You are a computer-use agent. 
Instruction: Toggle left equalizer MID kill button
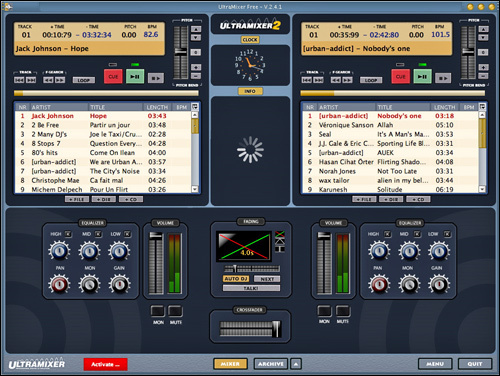click(x=98, y=234)
